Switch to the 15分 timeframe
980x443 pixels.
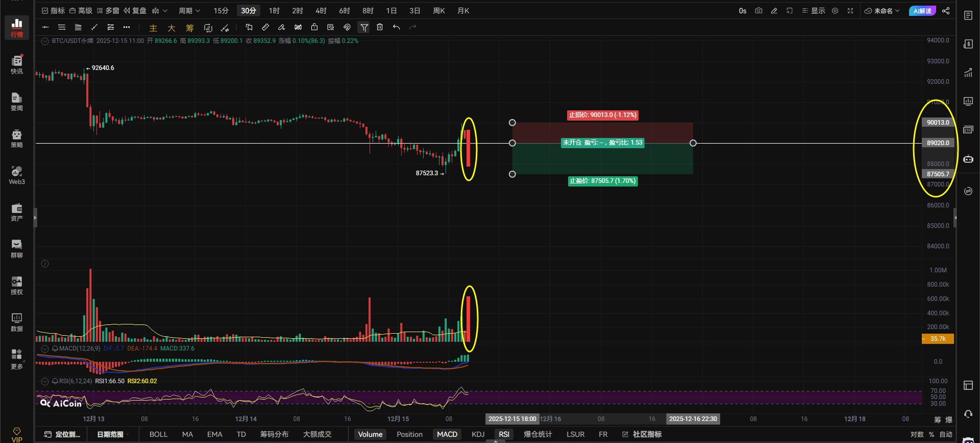pos(221,11)
